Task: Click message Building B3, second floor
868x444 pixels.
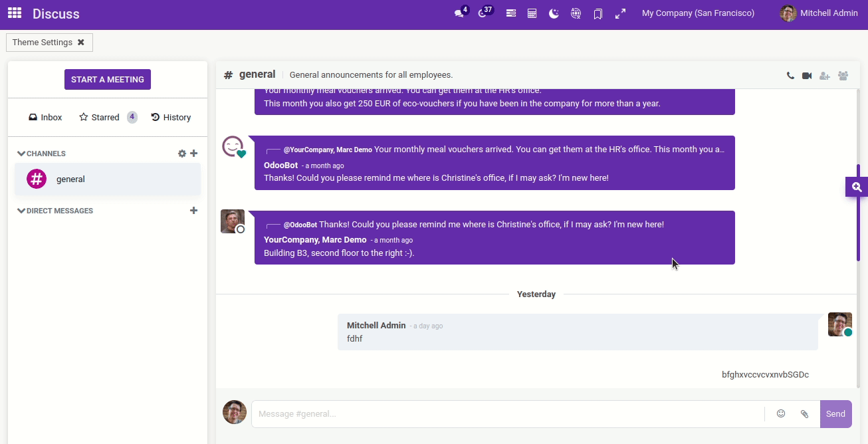Action: [339, 253]
